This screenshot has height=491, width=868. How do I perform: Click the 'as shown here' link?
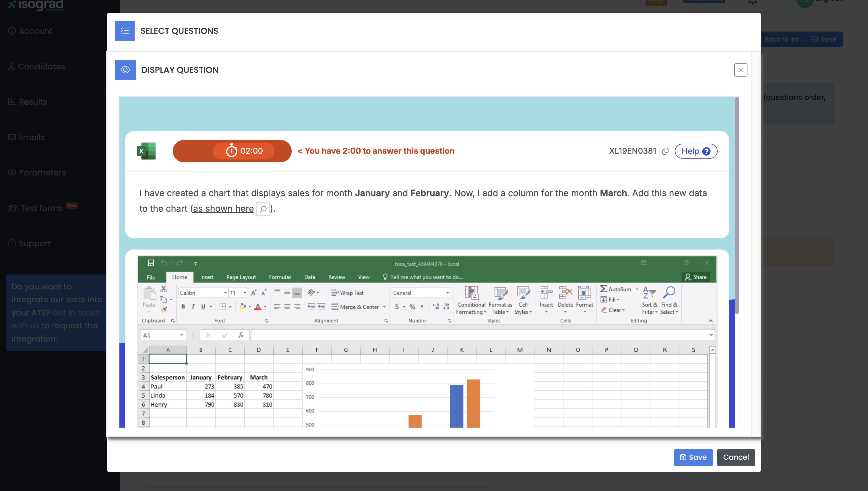[223, 209]
